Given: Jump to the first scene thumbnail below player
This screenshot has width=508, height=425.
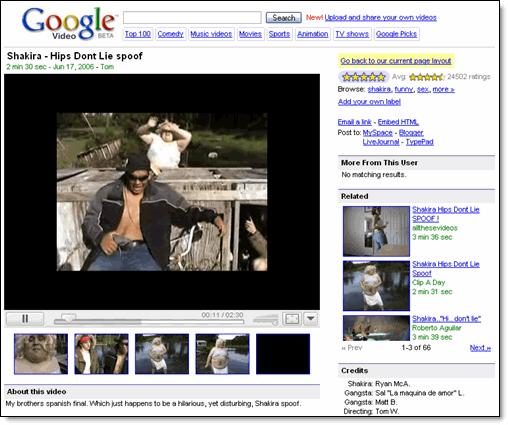Looking at the screenshot, I should pyautogui.click(x=41, y=354).
